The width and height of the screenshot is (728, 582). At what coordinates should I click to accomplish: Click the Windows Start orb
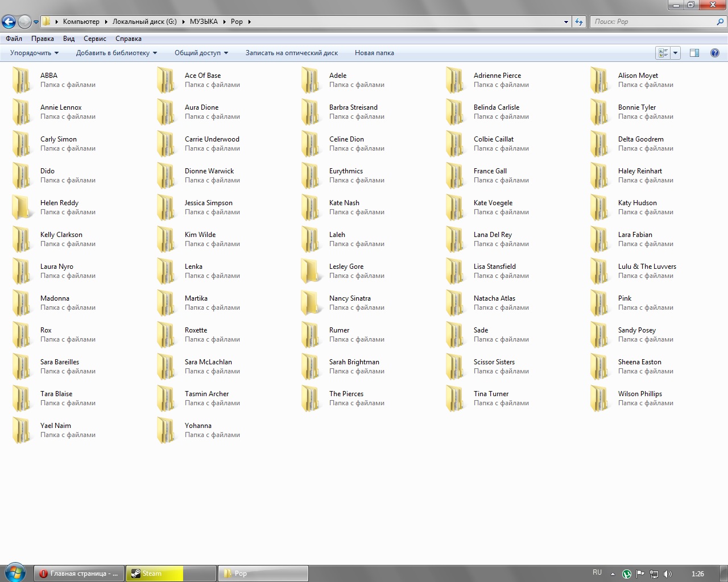(15, 573)
